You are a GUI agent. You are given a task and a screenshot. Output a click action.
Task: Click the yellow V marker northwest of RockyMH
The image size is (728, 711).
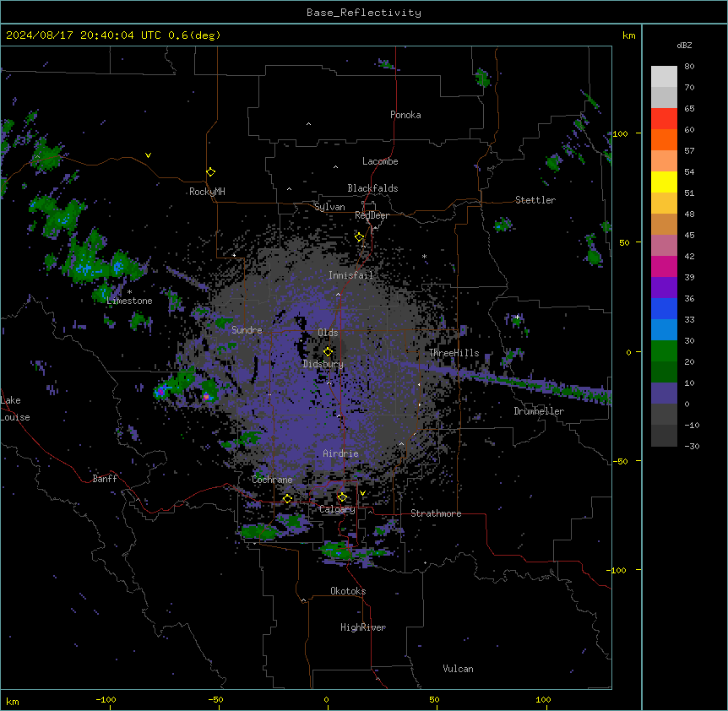(x=148, y=155)
